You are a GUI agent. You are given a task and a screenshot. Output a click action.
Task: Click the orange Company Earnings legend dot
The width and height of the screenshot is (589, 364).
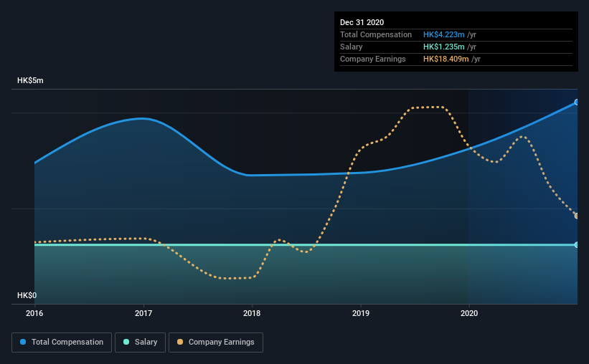coord(180,342)
